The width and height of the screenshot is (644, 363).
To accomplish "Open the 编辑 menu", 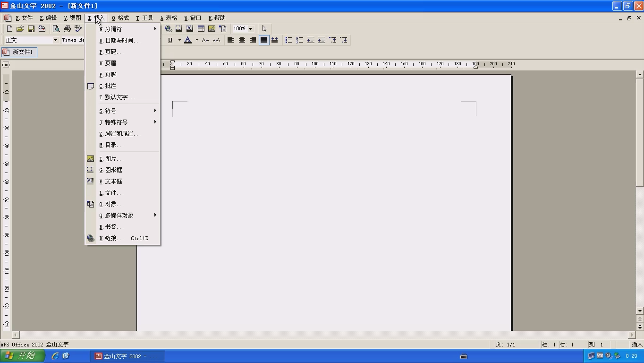I will tap(48, 18).
